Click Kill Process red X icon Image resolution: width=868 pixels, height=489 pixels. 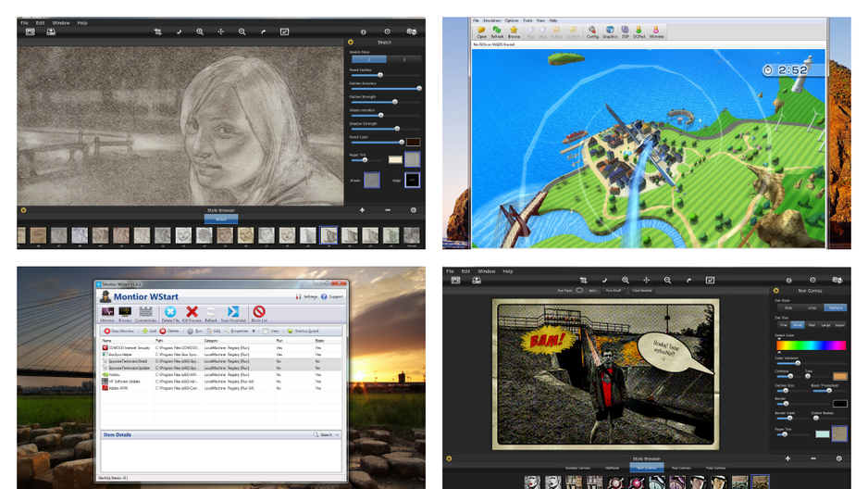192,312
